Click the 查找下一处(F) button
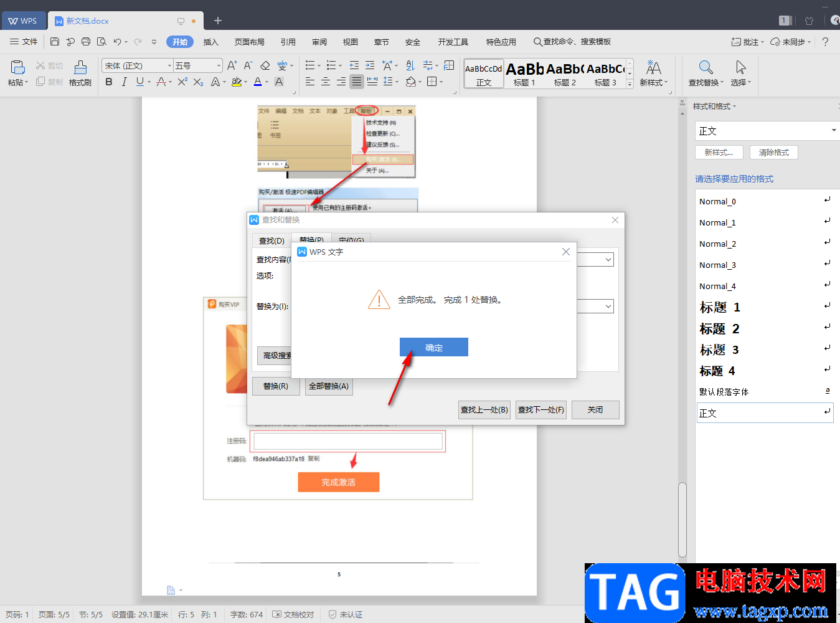840x623 pixels. point(541,410)
